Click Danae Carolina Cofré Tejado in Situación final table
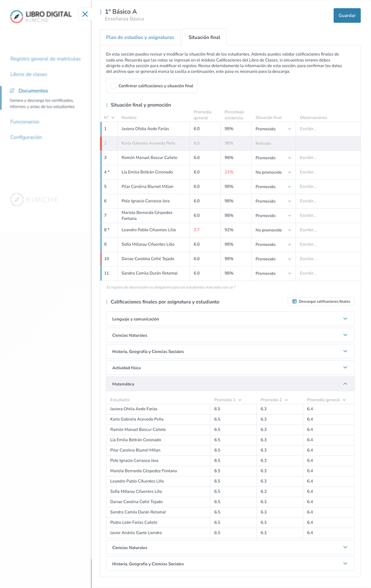Image resolution: width=371 pixels, height=588 pixels. (x=147, y=259)
